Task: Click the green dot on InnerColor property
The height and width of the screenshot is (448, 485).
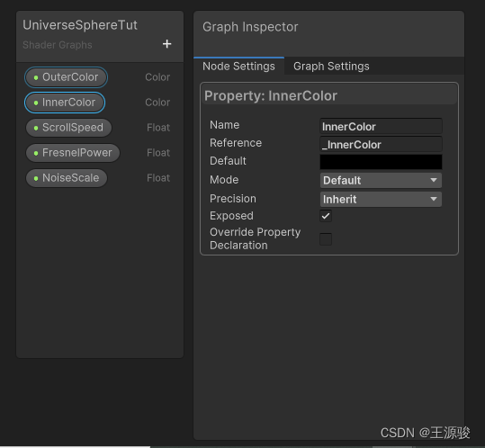Action: [36, 103]
